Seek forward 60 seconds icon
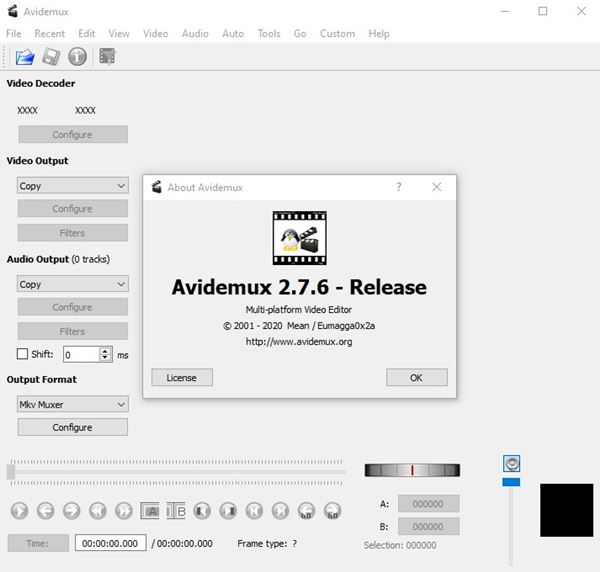 click(333, 511)
